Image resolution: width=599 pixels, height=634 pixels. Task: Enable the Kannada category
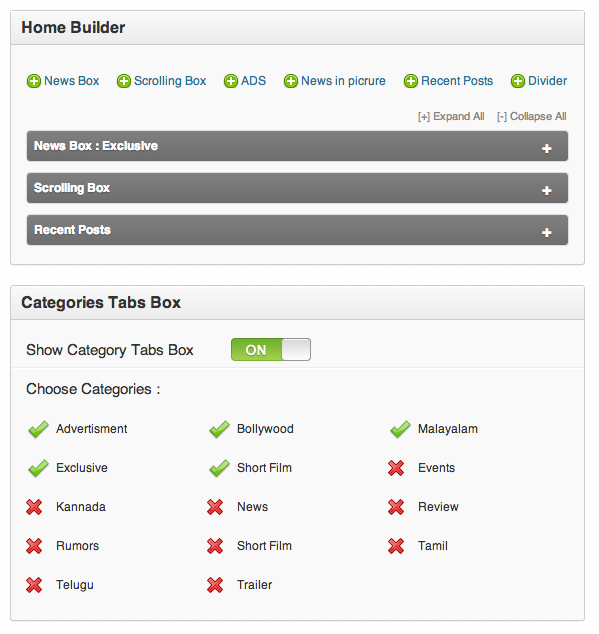(x=34, y=507)
